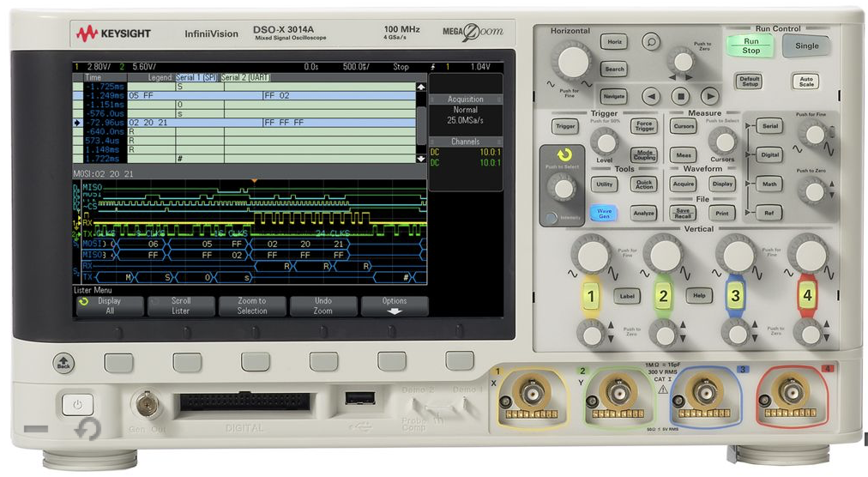
Task: Select lister row at 1.722ms
Action: click(244, 159)
